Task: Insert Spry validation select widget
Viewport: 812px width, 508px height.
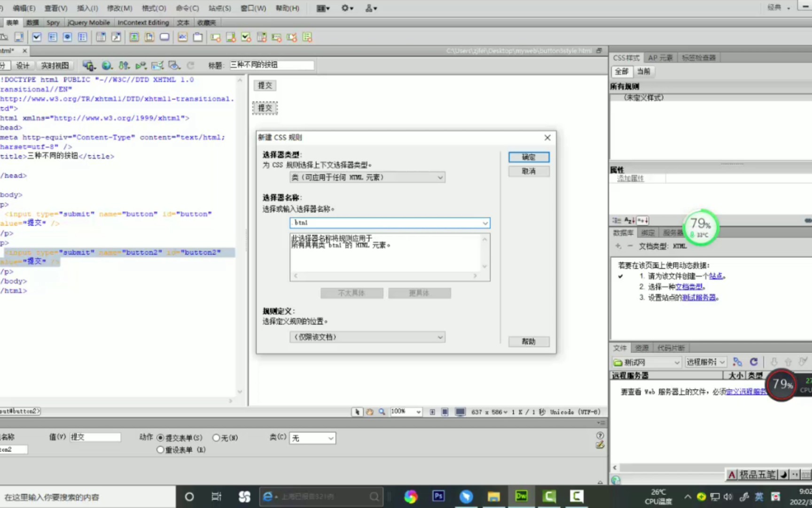Action: coord(262,37)
